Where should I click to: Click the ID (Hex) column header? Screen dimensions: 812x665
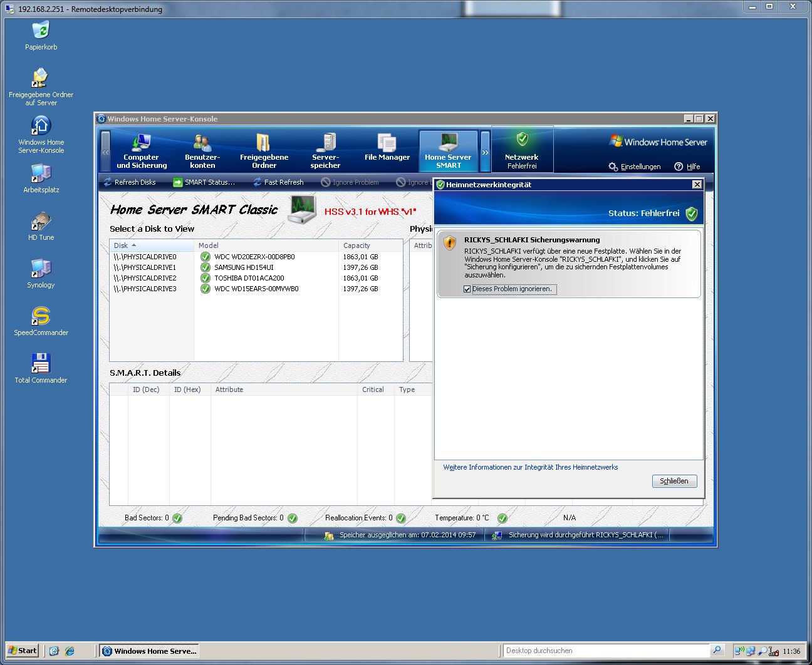point(190,389)
